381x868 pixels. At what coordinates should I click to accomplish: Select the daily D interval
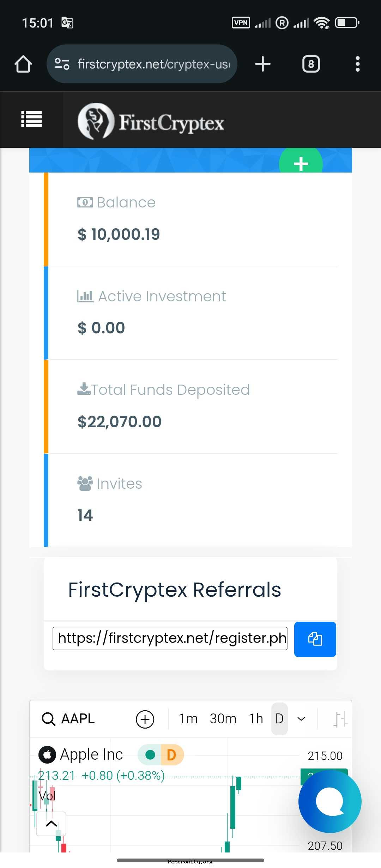click(x=279, y=719)
